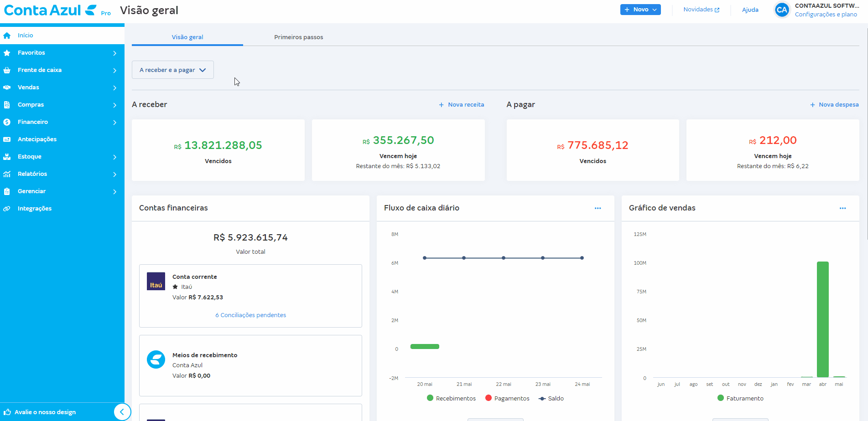Expand the Frente de caixa submenu arrow
Screen dimensions: 868x421
coord(114,71)
